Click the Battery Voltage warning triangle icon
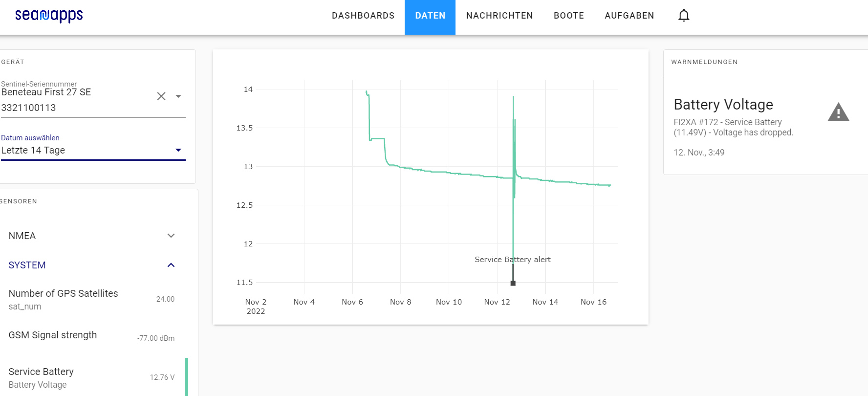868x396 pixels. [x=838, y=112]
